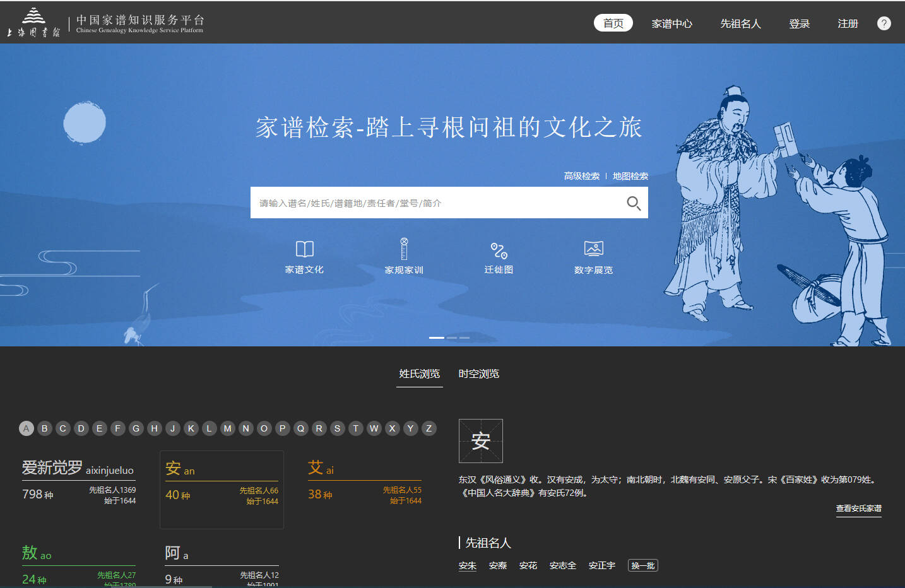Click the 换一批 refresh button
The image size is (905, 588).
pos(642,565)
